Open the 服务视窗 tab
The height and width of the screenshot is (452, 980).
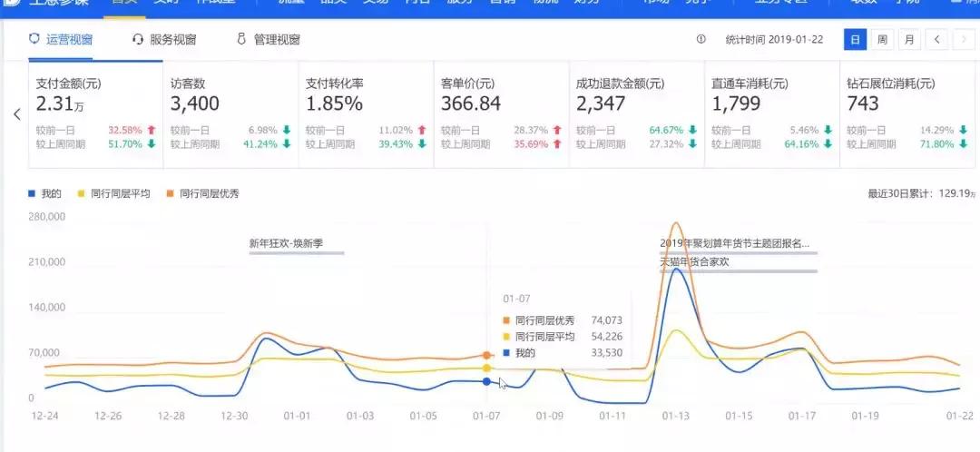click(x=164, y=39)
